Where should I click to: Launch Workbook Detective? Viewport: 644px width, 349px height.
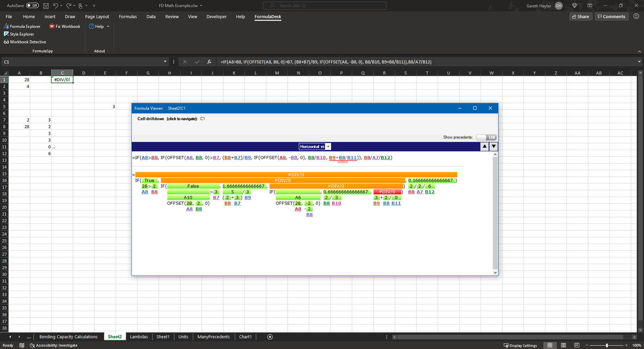click(x=25, y=42)
